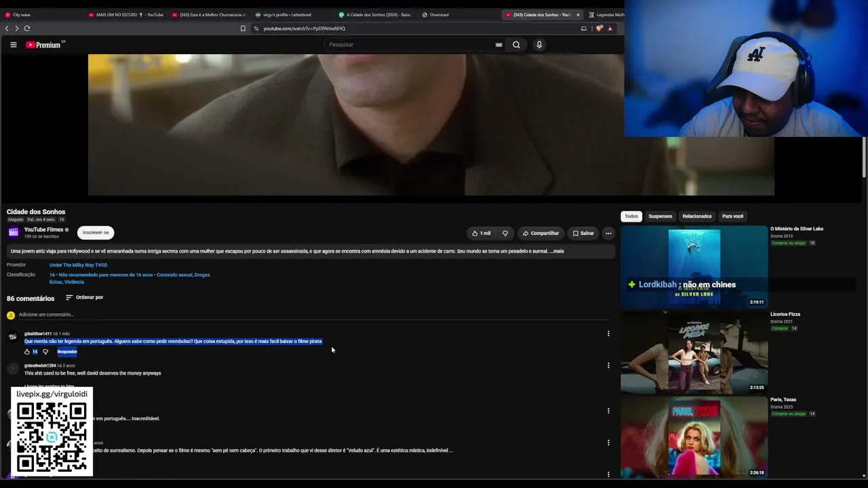Open the YouTube hamburger guide menu
Screen dimensions: 868x488
tap(13, 45)
